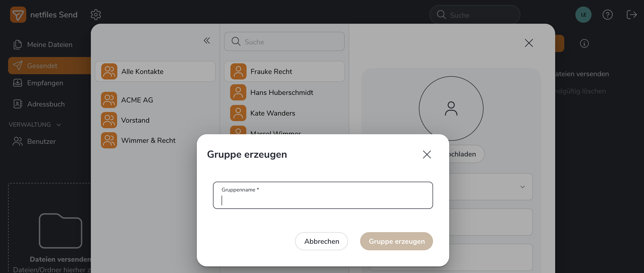Select contact Hans Huberschmidt
The image size is (644, 273).
pyautogui.click(x=281, y=93)
